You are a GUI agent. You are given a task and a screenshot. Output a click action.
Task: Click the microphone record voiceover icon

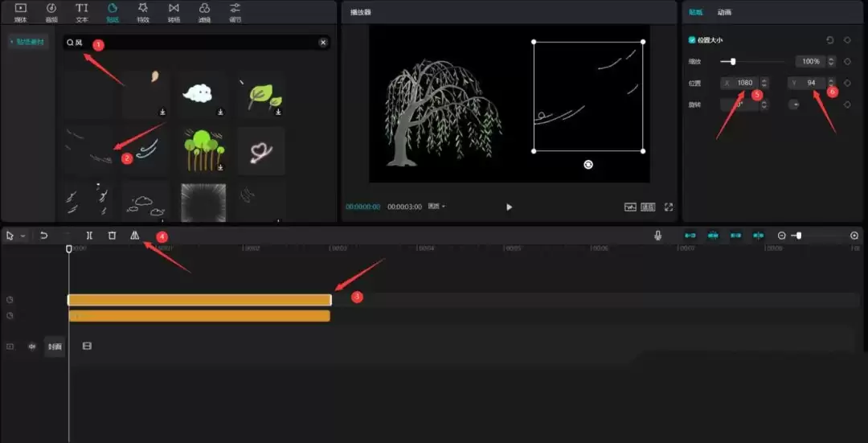[658, 236]
